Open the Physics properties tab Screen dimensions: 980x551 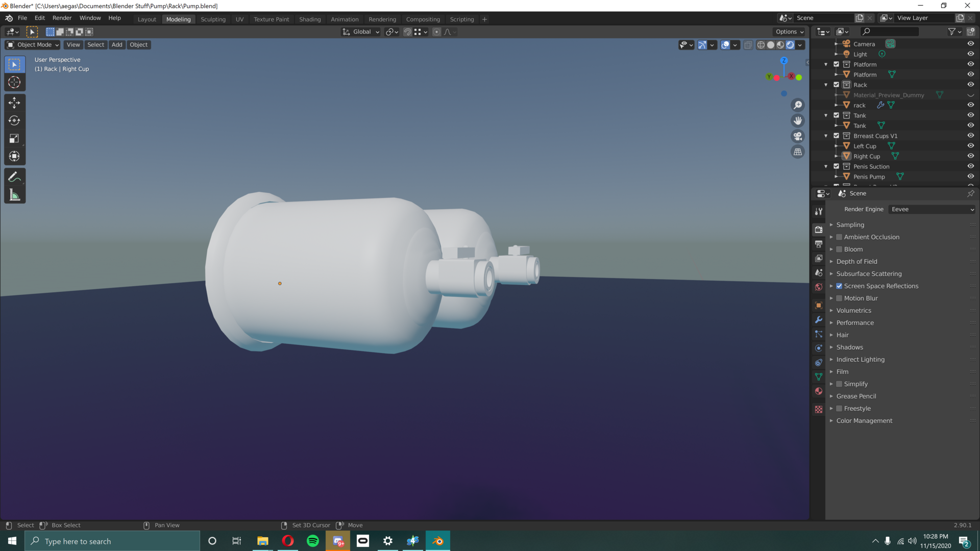819,348
